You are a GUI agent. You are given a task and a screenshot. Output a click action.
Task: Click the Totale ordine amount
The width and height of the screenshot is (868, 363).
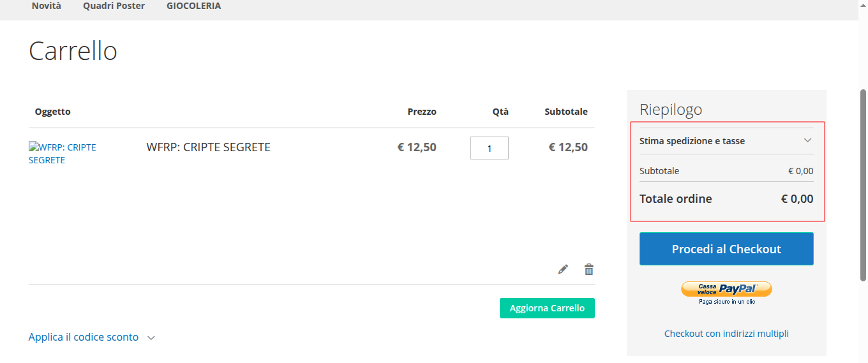(x=797, y=199)
